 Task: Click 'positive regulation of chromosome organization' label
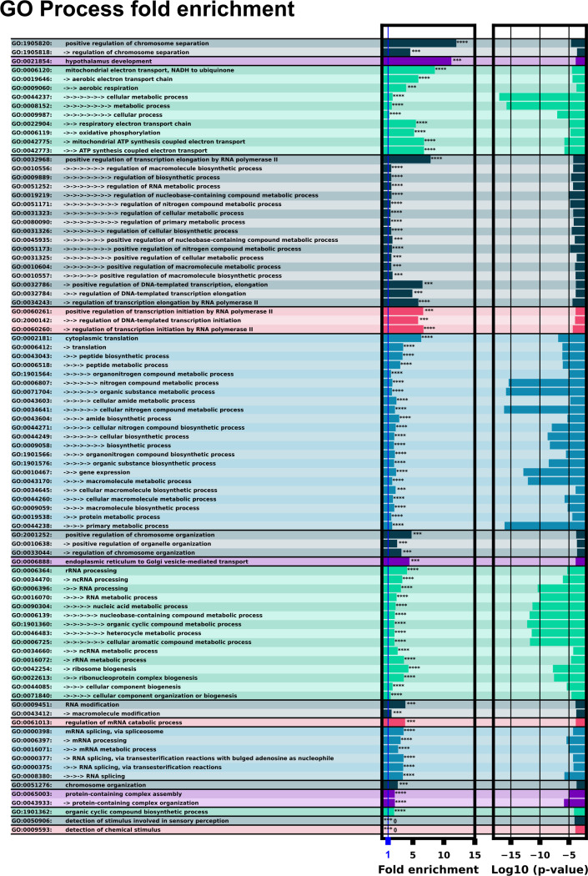(139, 535)
